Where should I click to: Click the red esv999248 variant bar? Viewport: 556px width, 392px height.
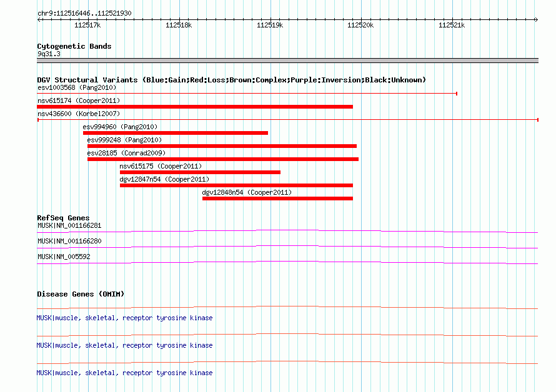[x=222, y=146]
